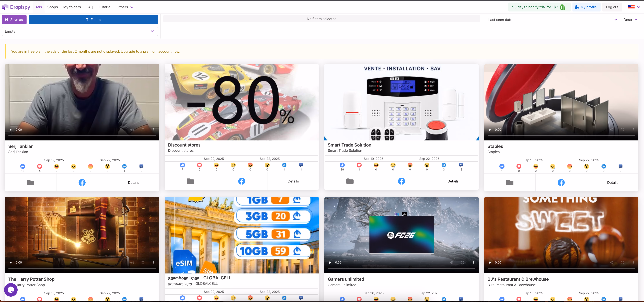Open Details for the Smart Trade Solution ad
This screenshot has width=644, height=302.
pyautogui.click(x=453, y=181)
